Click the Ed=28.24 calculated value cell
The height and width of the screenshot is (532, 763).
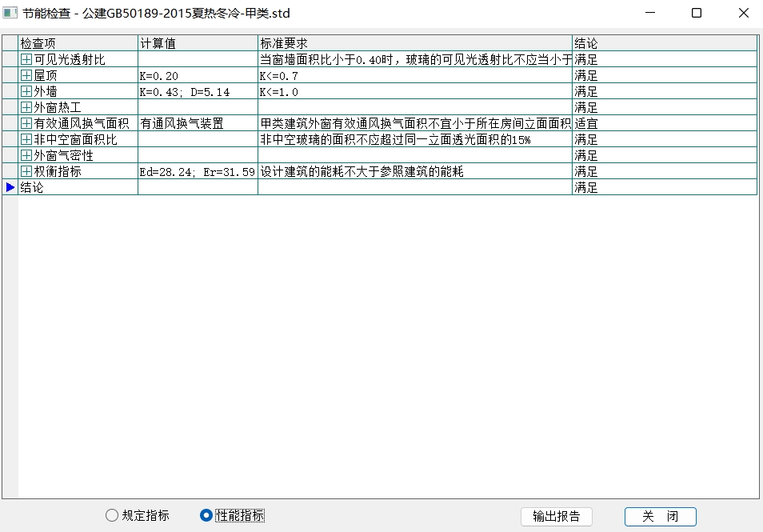(197, 171)
